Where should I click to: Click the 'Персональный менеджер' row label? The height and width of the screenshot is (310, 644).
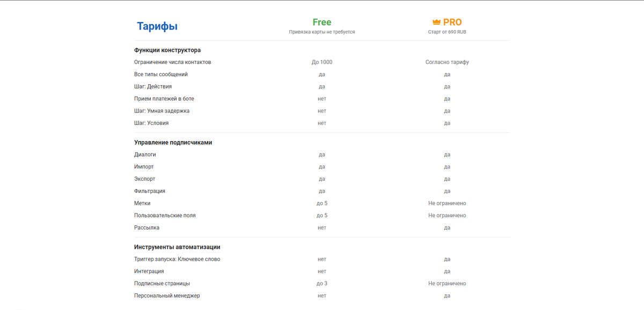167,296
